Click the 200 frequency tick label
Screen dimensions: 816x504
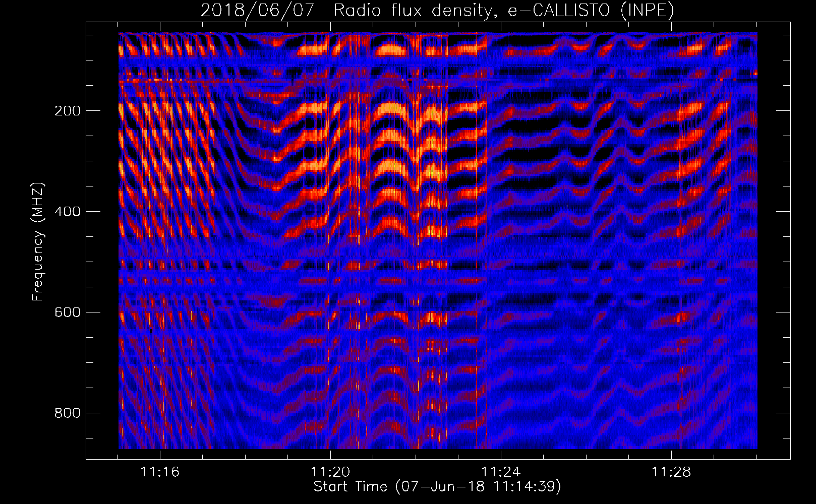click(68, 111)
